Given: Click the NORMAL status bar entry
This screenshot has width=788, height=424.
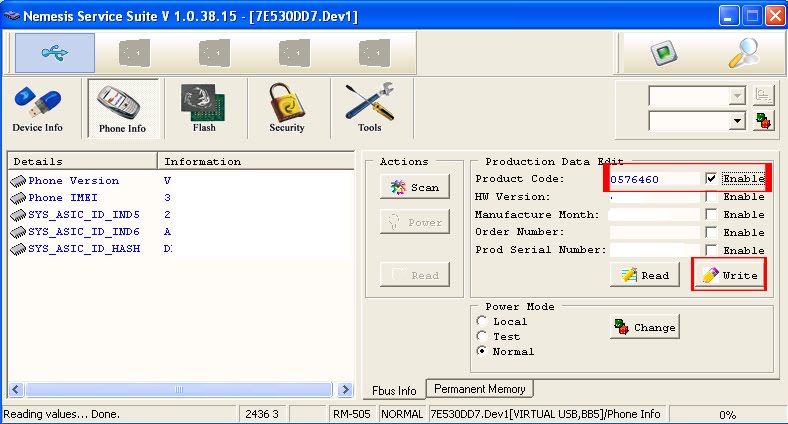Looking at the screenshot, I should (402, 414).
